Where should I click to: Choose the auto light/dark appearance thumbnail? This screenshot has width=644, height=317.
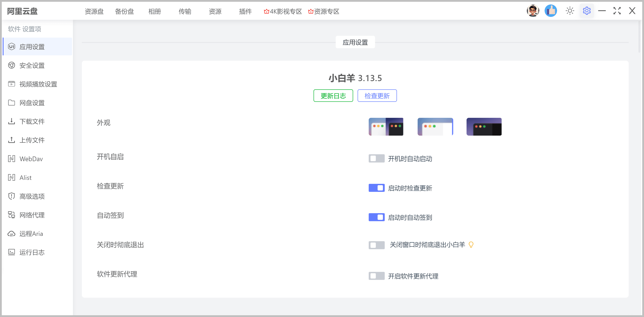point(386,127)
